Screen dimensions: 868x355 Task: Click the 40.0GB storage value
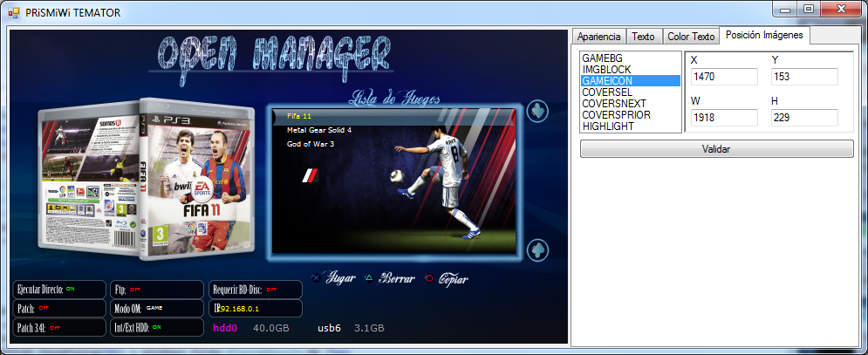[x=270, y=328]
